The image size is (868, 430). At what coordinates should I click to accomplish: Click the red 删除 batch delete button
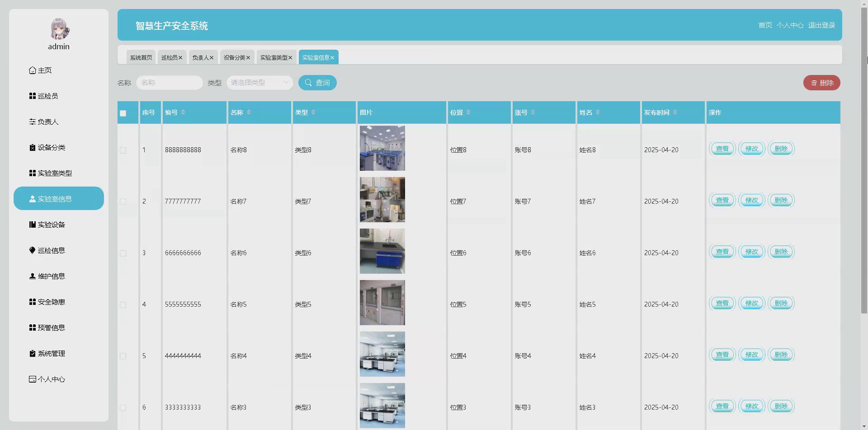coord(822,83)
